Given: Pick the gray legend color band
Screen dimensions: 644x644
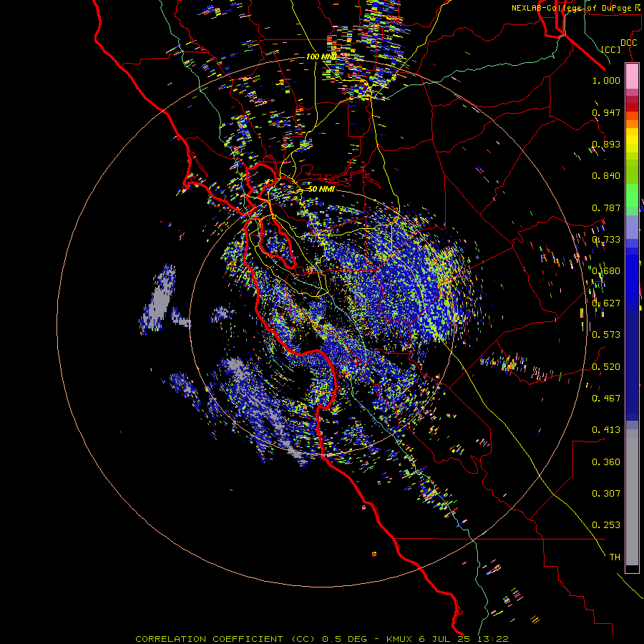Looking at the screenshot, I should click(632, 497).
